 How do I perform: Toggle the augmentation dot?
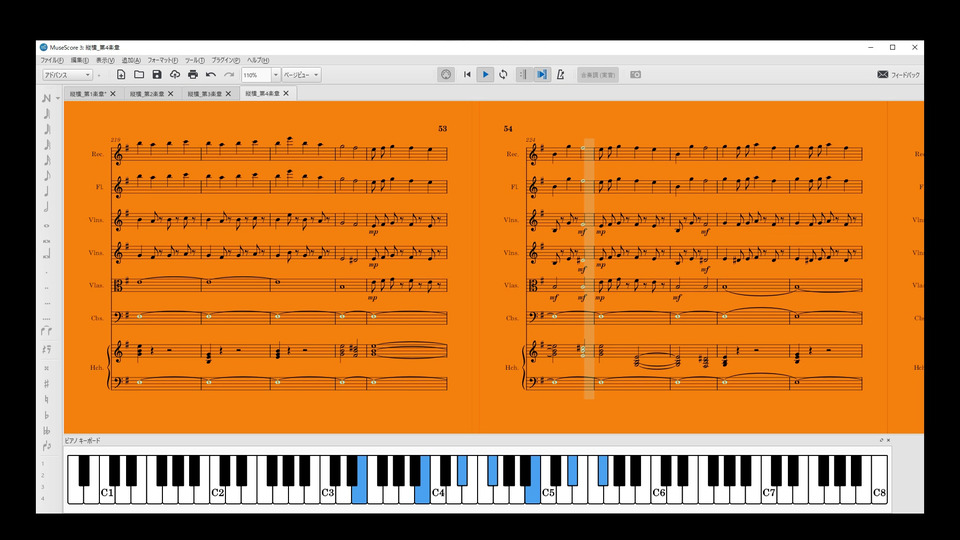click(x=47, y=272)
